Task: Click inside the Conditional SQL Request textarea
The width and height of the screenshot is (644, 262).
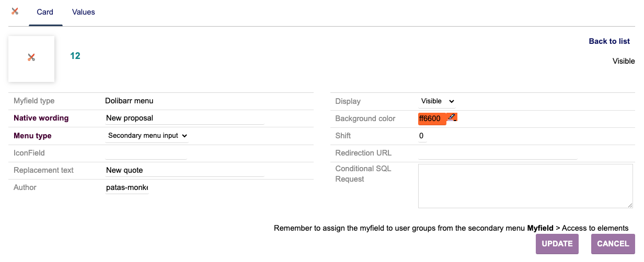Action: point(525,186)
